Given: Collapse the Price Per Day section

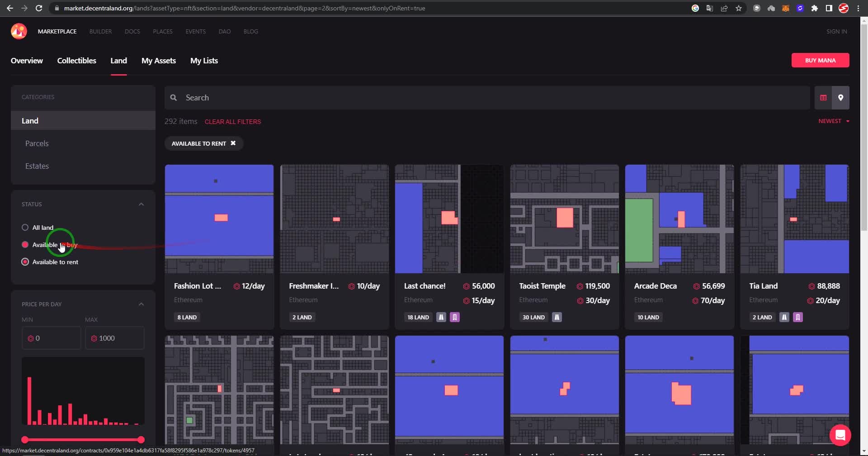Looking at the screenshot, I should [x=141, y=304].
